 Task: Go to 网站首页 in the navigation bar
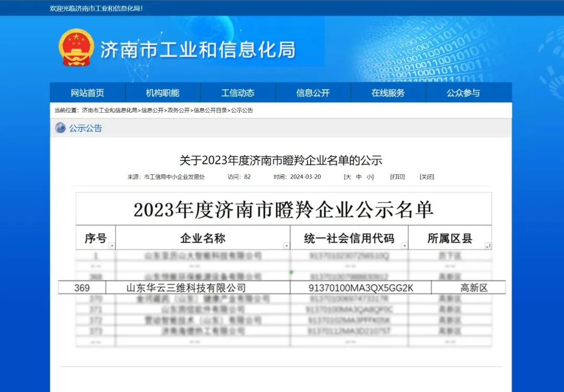tap(87, 93)
